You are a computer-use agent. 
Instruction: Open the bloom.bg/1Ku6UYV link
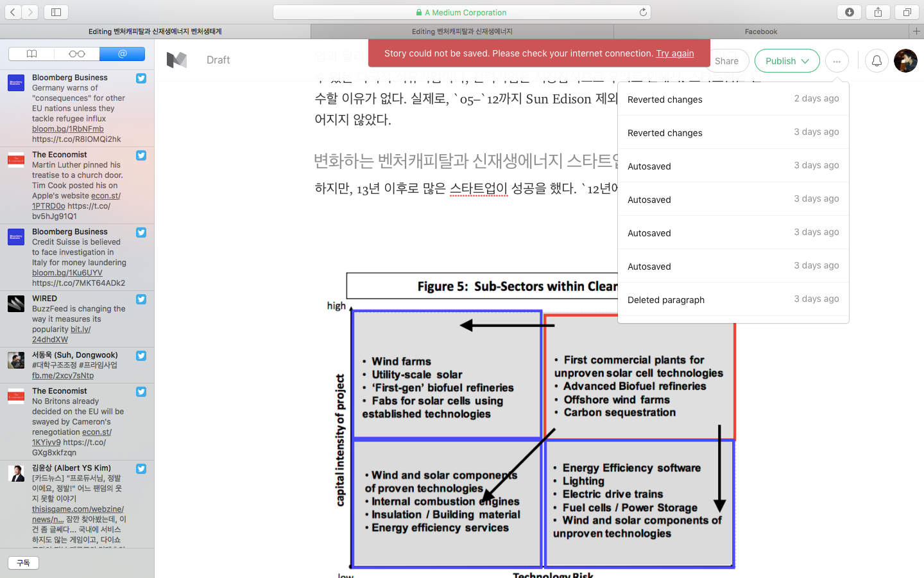click(67, 273)
